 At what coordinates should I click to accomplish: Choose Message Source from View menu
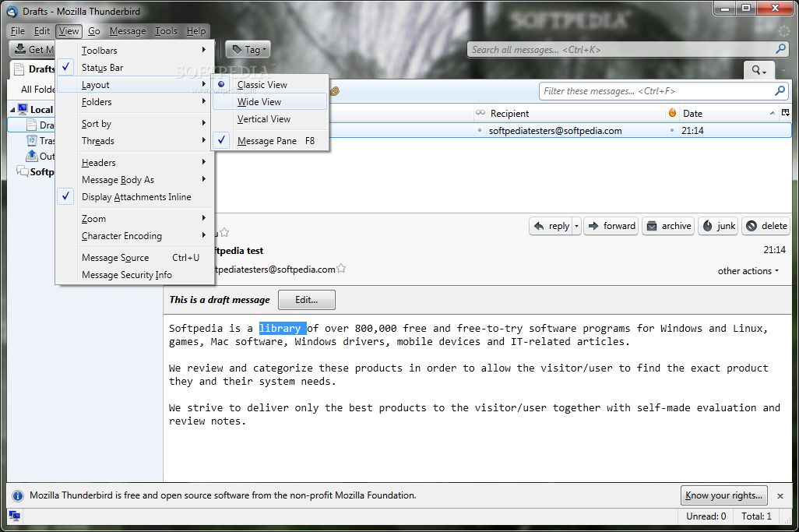135,257
